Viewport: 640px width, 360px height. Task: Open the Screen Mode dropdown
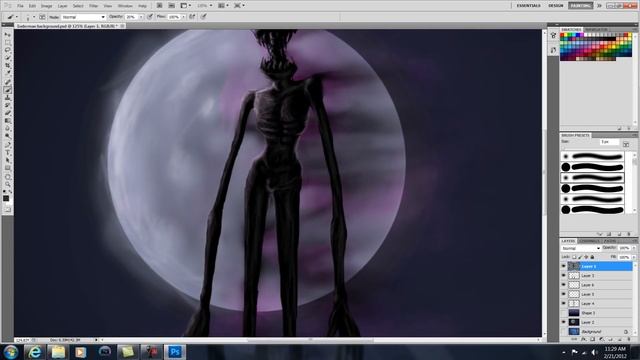239,6
